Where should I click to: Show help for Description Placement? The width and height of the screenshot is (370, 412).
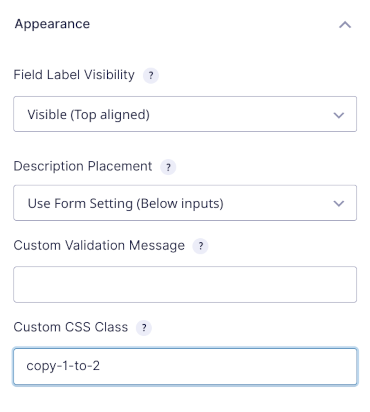pyautogui.click(x=168, y=167)
